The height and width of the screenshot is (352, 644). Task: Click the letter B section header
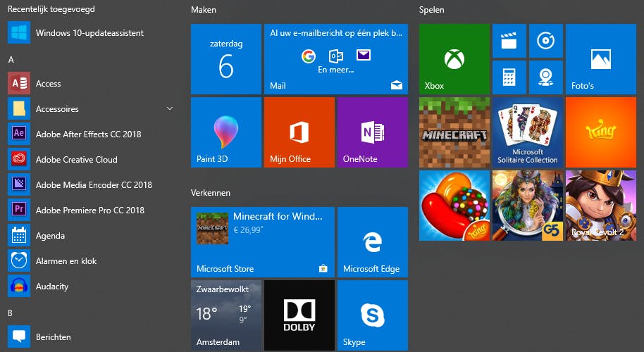point(11,313)
